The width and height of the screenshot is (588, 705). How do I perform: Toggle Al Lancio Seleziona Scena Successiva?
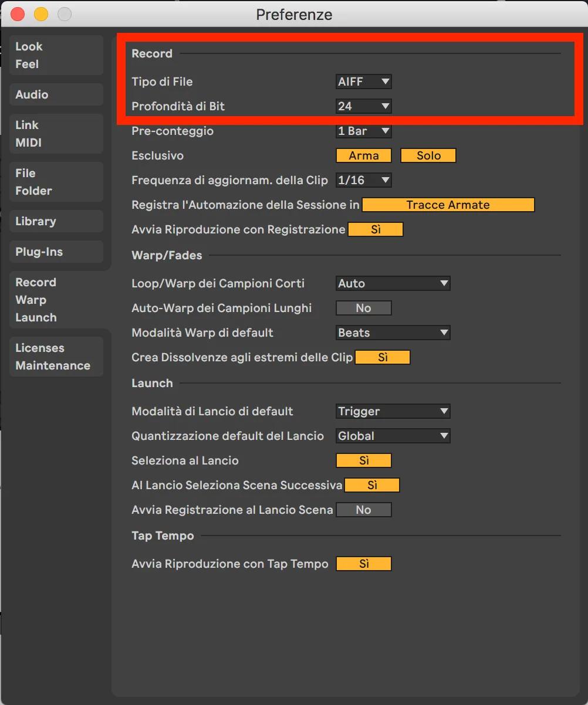click(x=372, y=485)
